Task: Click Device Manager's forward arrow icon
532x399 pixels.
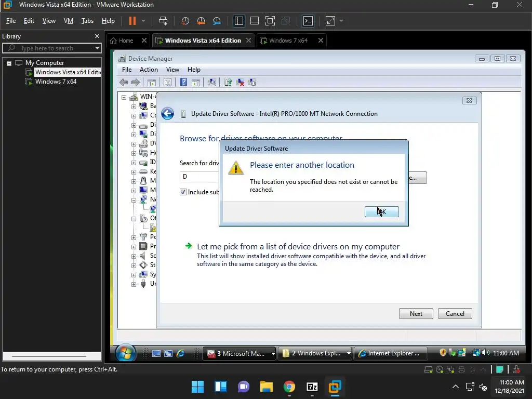Action: pos(136,83)
